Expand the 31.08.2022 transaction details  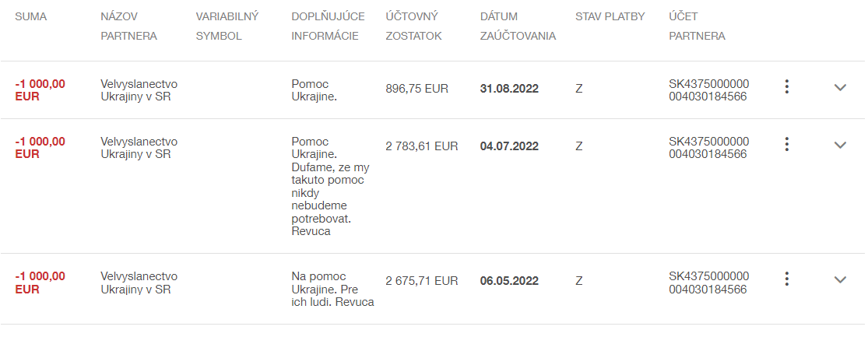pos(840,87)
